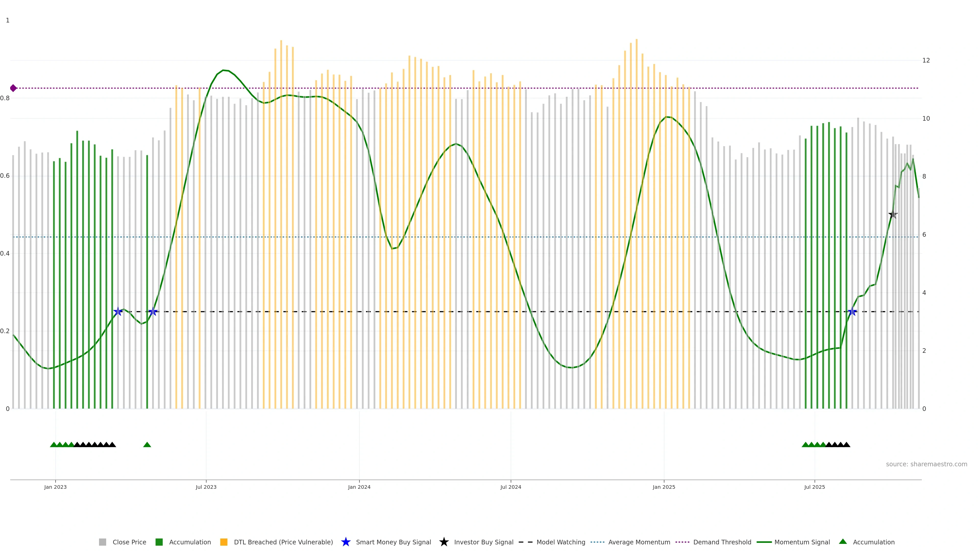
Task: Click the green Accumulation square legend icon
Action: coord(159,542)
